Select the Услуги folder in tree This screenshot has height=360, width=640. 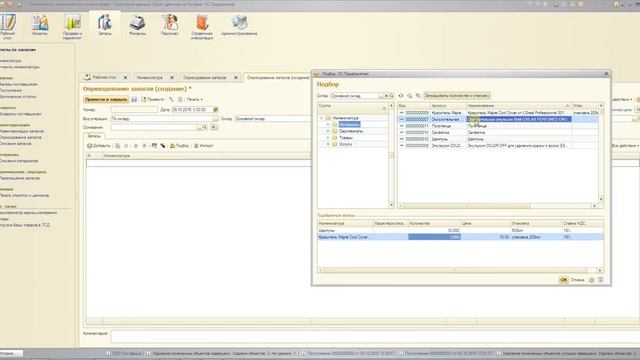345,144
